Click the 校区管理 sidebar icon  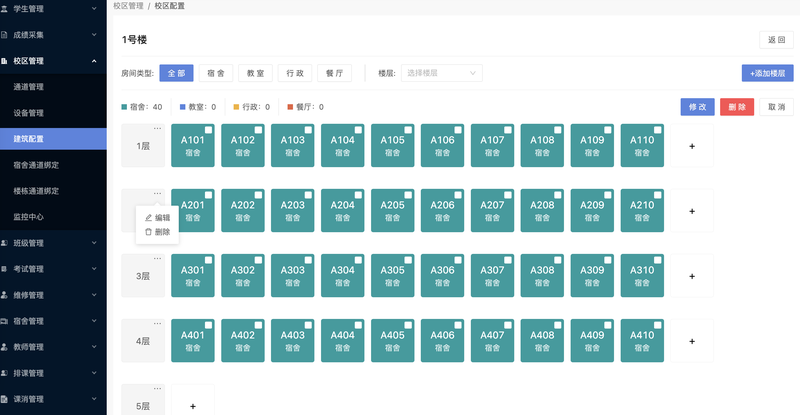point(4,61)
